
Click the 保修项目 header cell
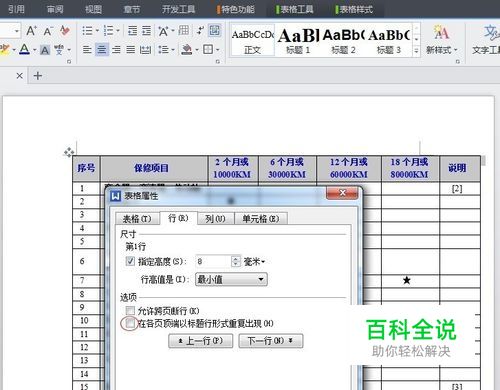(154, 168)
